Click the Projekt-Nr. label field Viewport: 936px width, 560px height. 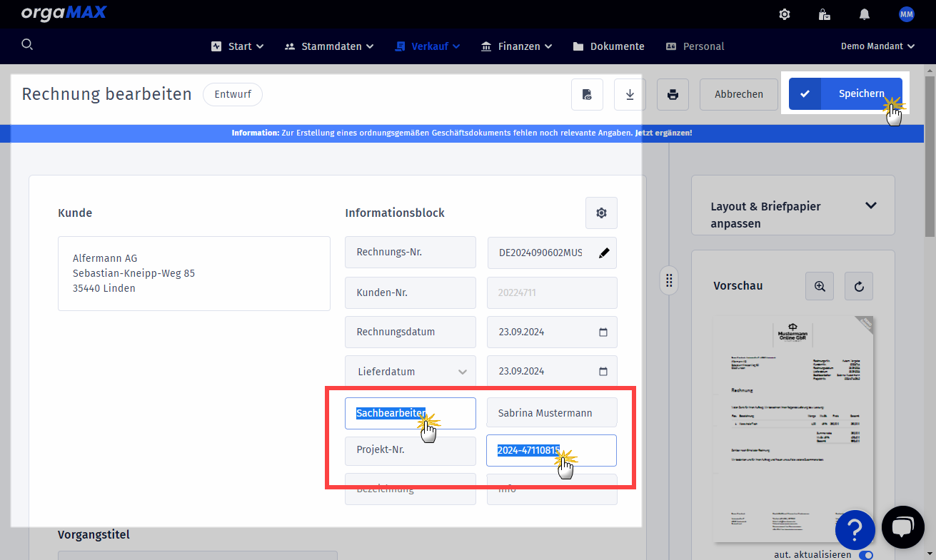[410, 450]
